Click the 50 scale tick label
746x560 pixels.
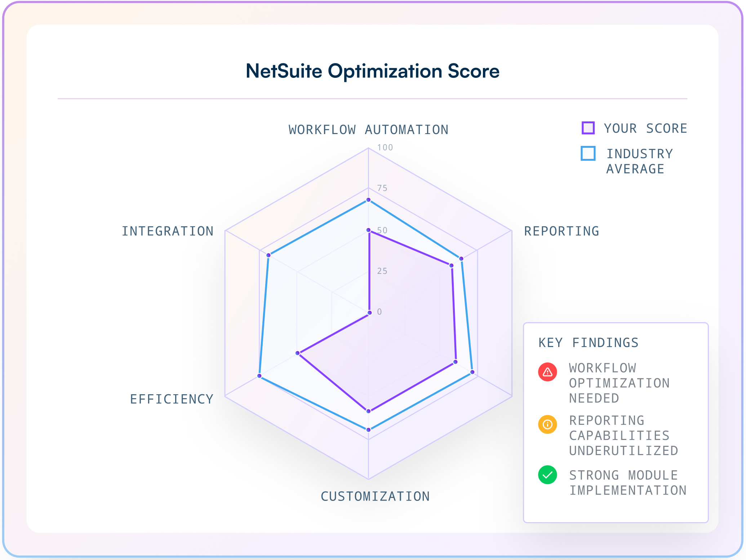click(382, 230)
